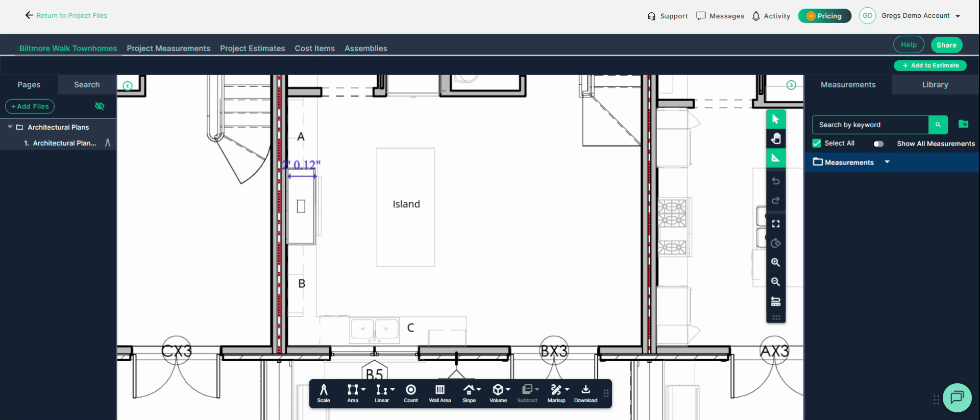This screenshot has width=980, height=420.
Task: Open the chat bubble widget
Action: pos(957,398)
